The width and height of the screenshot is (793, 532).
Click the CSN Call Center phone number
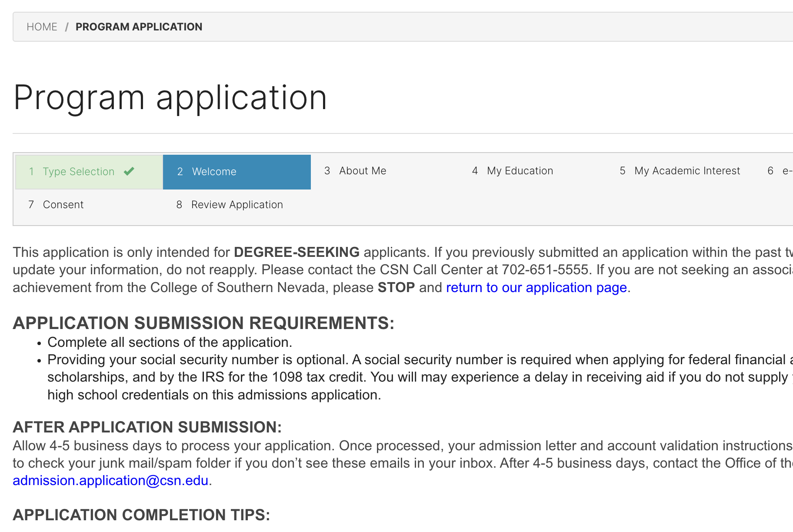point(545,270)
